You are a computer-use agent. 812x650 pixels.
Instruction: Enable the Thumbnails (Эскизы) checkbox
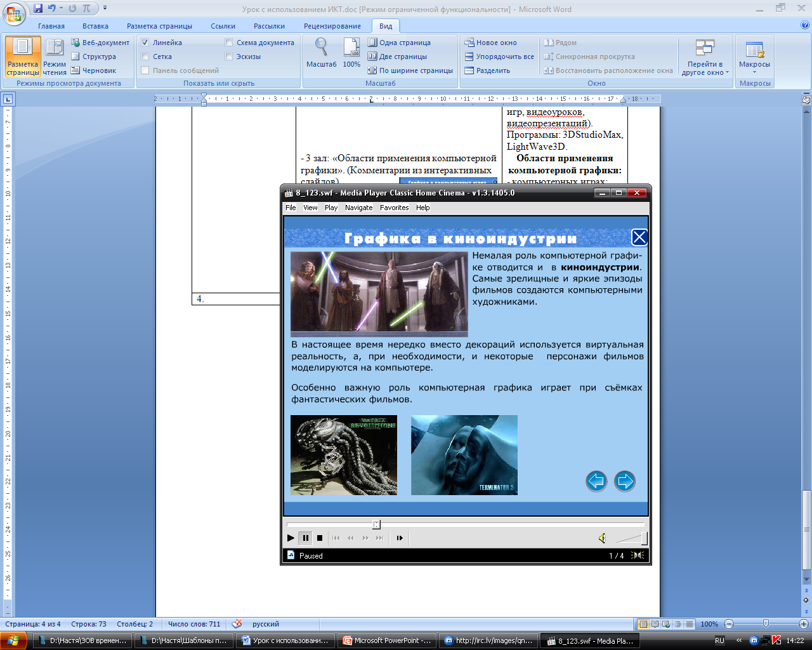(x=229, y=56)
